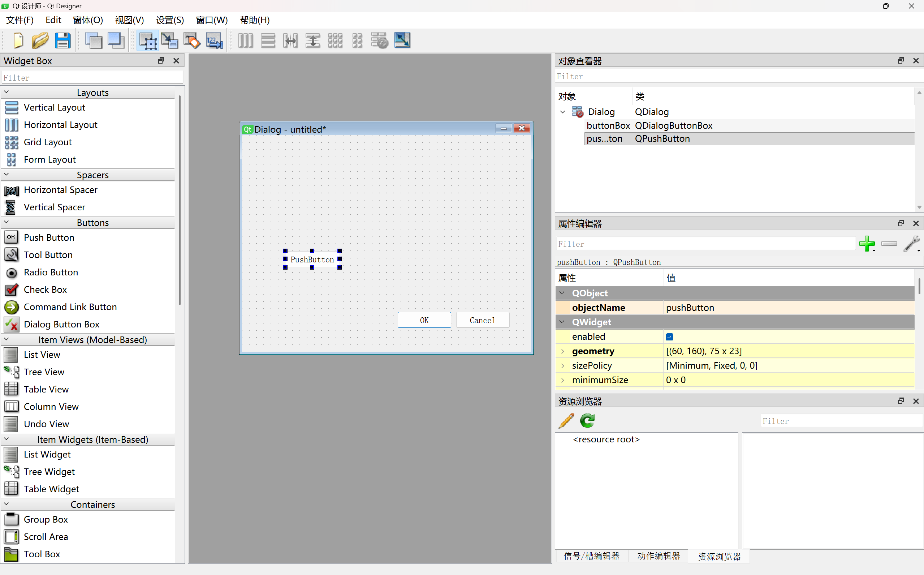Click the New Form toolbar icon
924x575 pixels.
(18, 40)
